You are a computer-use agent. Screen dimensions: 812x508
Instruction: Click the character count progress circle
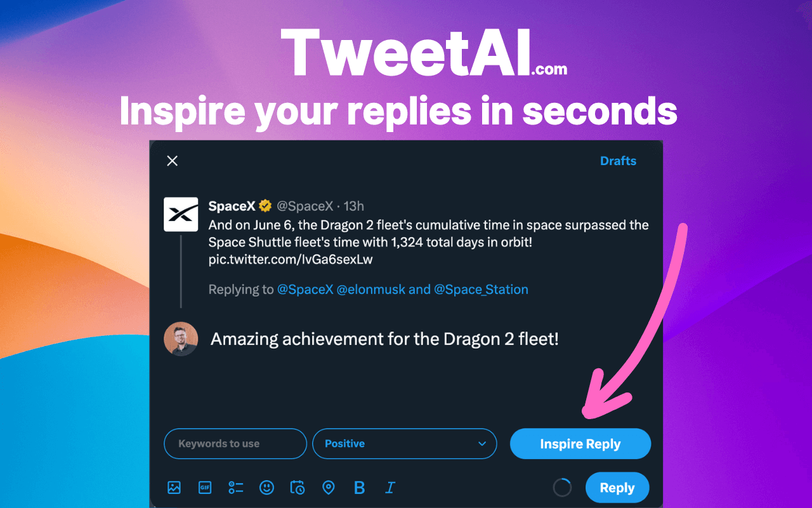tap(562, 487)
